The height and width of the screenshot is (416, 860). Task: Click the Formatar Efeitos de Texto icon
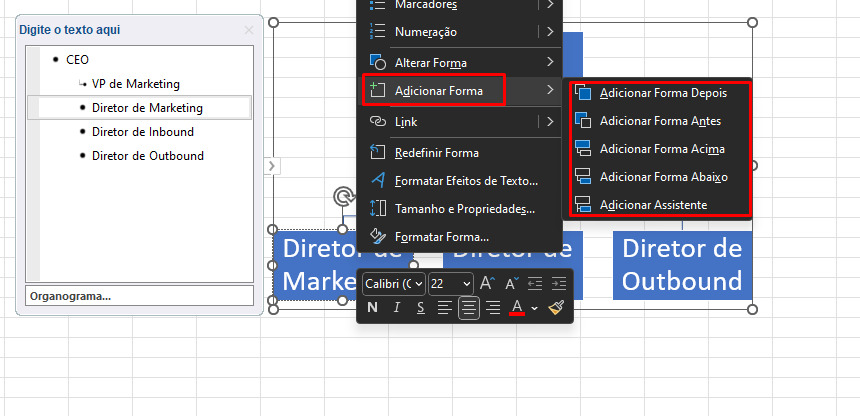point(378,180)
